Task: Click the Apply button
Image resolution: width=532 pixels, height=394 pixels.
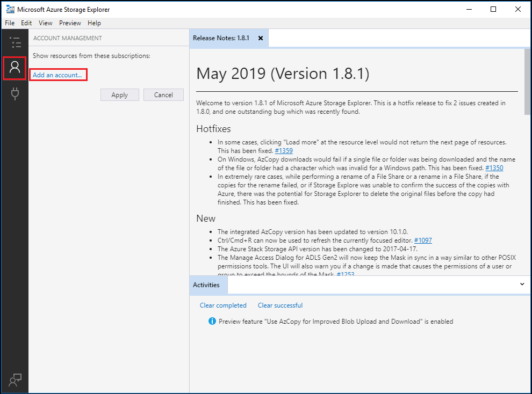Action: click(x=119, y=95)
